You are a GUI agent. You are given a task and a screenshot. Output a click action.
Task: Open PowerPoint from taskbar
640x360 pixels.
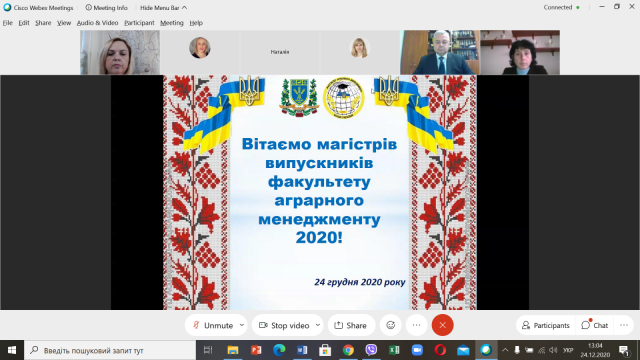[x=256, y=350]
